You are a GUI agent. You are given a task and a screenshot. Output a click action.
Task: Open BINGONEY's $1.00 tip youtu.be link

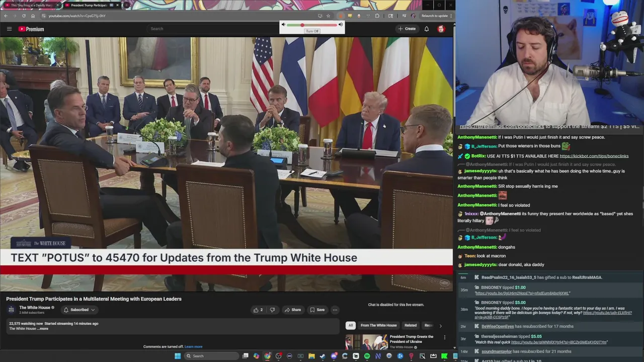[x=522, y=293]
